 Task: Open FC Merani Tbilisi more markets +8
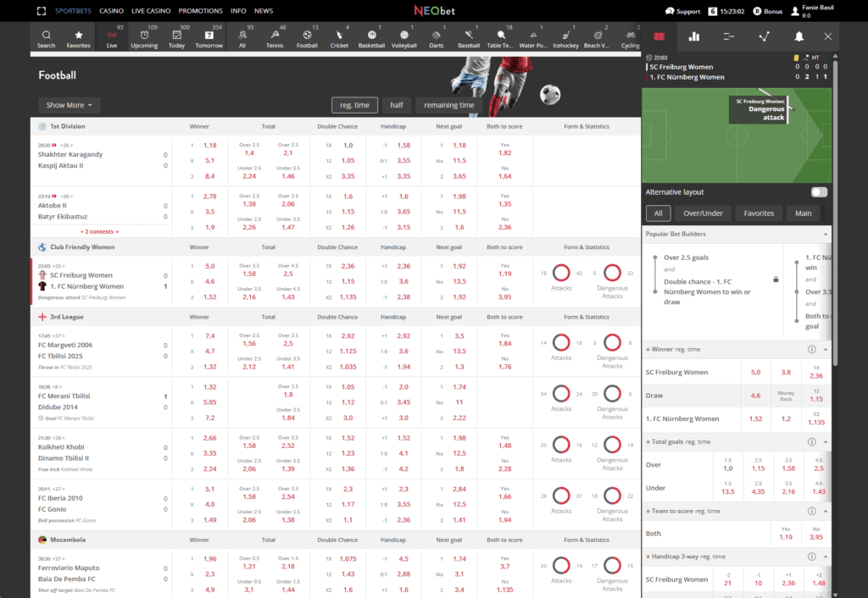[x=57, y=387]
